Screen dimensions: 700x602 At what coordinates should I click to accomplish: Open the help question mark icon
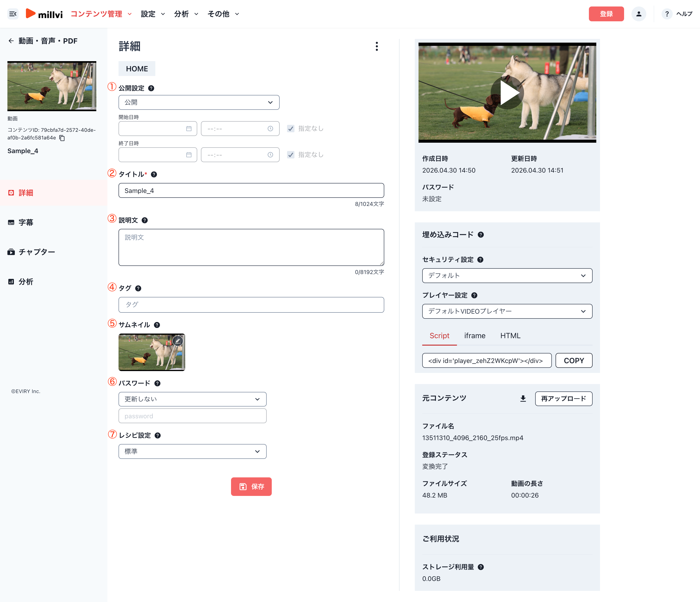[x=667, y=14]
